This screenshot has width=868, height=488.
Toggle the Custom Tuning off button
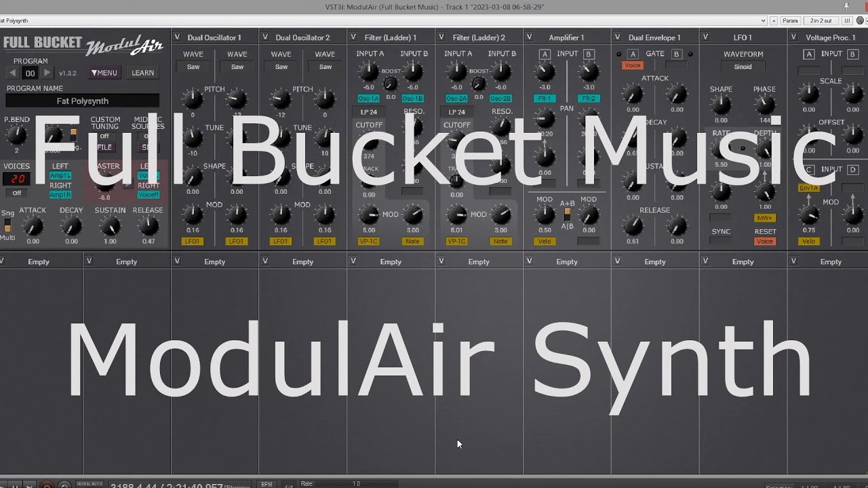point(104,136)
